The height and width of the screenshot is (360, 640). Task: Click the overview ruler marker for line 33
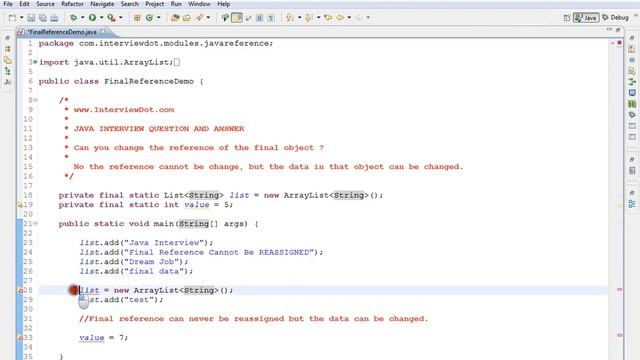tap(620, 335)
